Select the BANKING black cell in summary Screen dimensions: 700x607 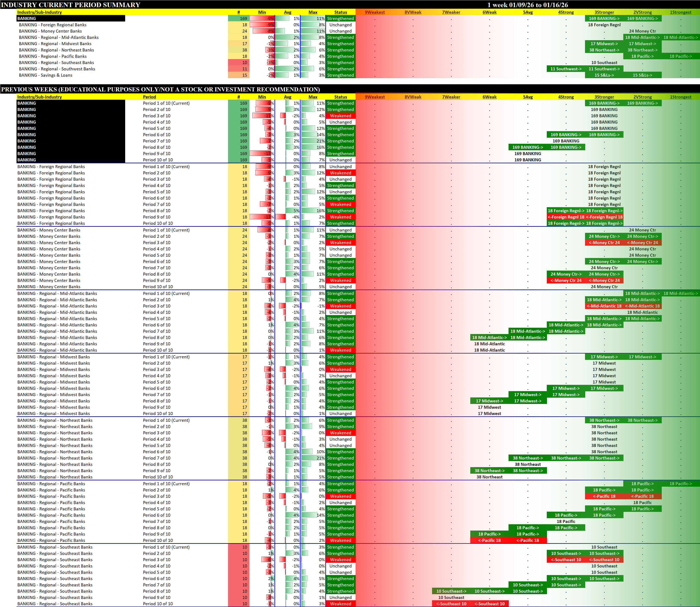[x=71, y=19]
